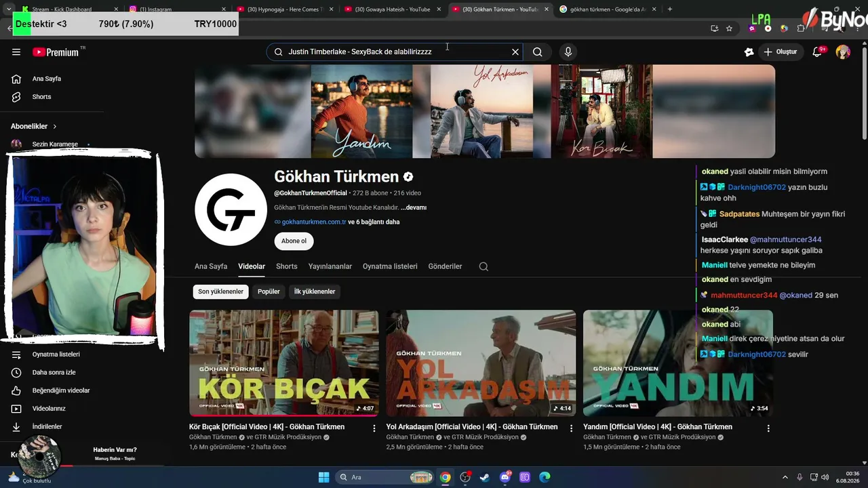Image resolution: width=868 pixels, height=488 pixels.
Task: Click the Windows taskbar search box
Action: [x=384, y=477]
